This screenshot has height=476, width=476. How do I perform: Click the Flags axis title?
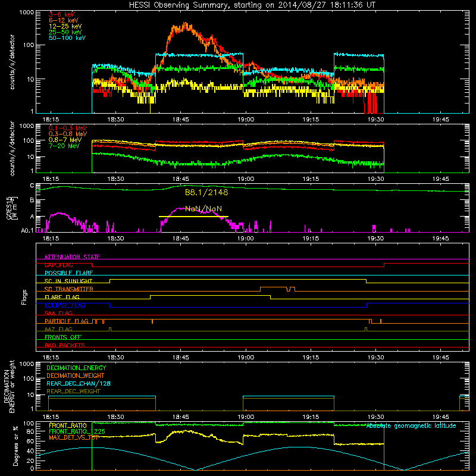[x=24, y=297]
